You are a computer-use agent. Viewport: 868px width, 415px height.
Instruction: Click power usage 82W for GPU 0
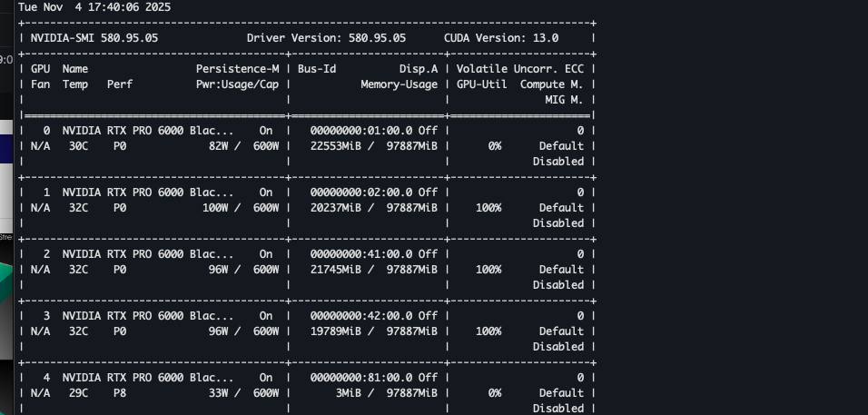coord(218,146)
